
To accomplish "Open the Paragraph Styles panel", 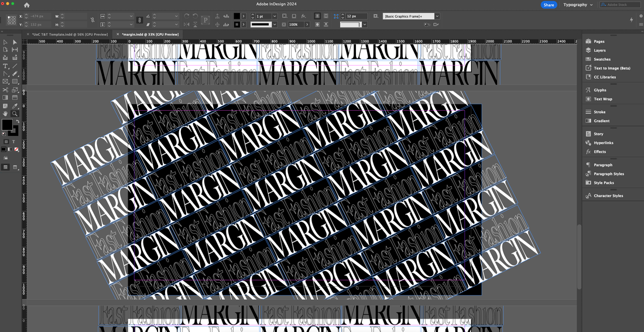I will 609,174.
